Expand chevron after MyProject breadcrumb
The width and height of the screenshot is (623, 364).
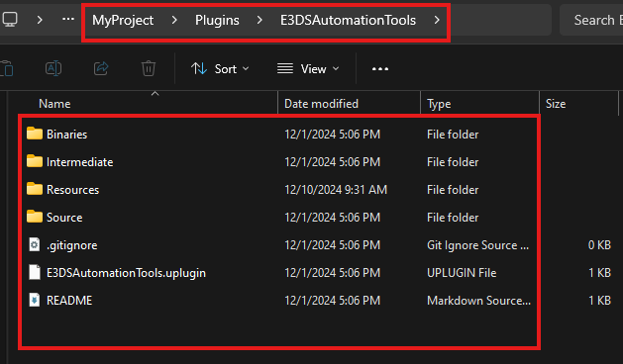coord(174,20)
